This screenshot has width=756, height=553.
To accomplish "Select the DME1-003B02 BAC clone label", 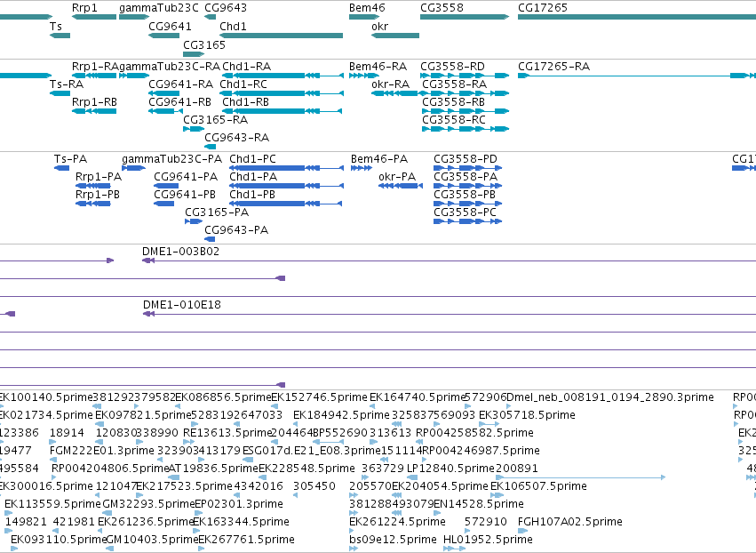I will point(181,252).
